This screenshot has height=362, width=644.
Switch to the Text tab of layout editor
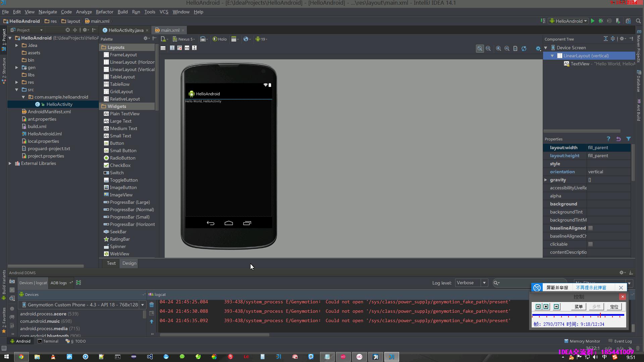click(111, 263)
